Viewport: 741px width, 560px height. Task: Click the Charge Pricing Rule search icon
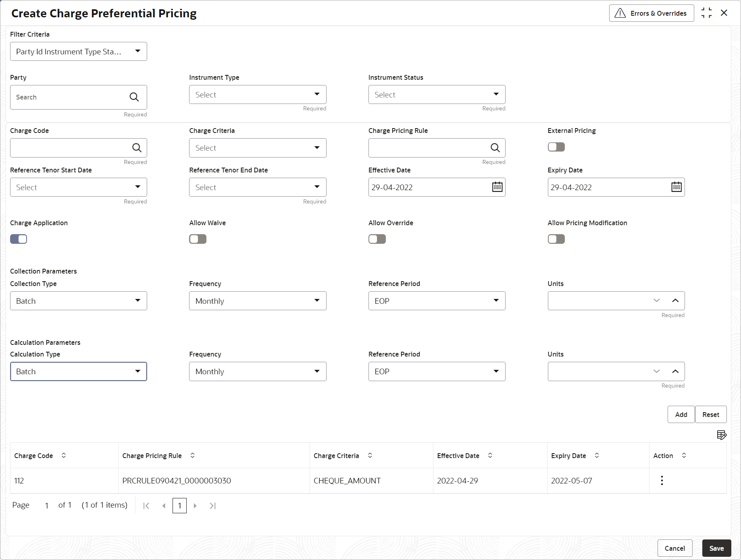coord(495,148)
